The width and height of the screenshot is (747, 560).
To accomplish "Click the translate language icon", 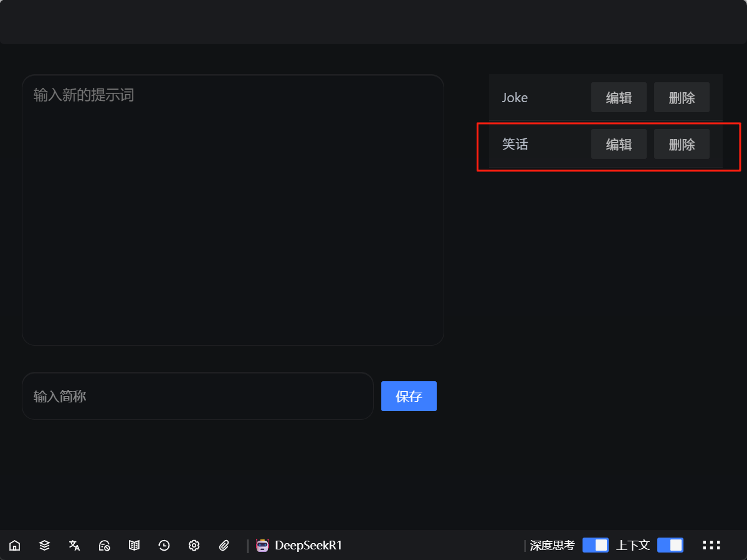I will point(74,546).
